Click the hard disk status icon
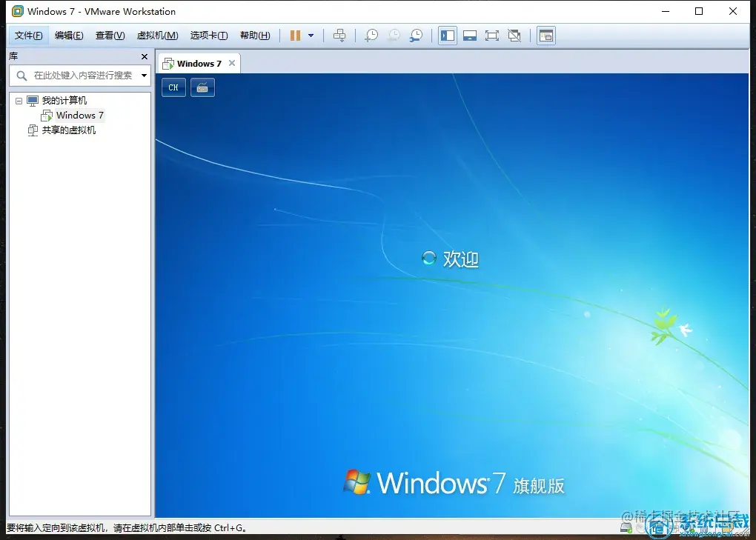 point(626,527)
